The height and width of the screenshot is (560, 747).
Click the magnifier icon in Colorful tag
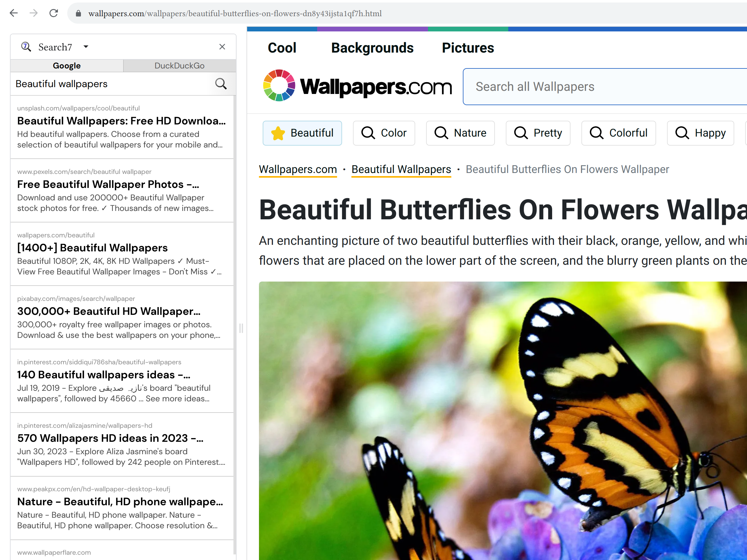pyautogui.click(x=596, y=133)
